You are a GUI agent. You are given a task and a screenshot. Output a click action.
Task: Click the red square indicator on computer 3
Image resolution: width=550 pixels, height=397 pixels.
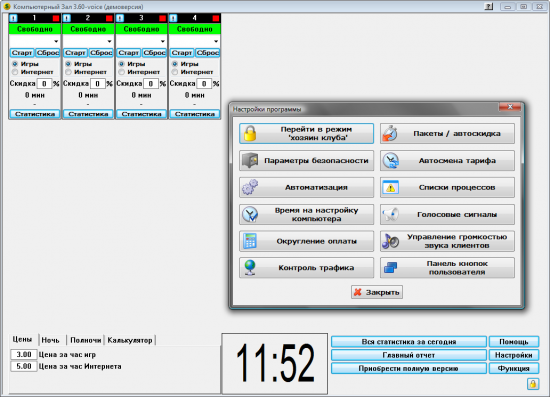coord(163,18)
